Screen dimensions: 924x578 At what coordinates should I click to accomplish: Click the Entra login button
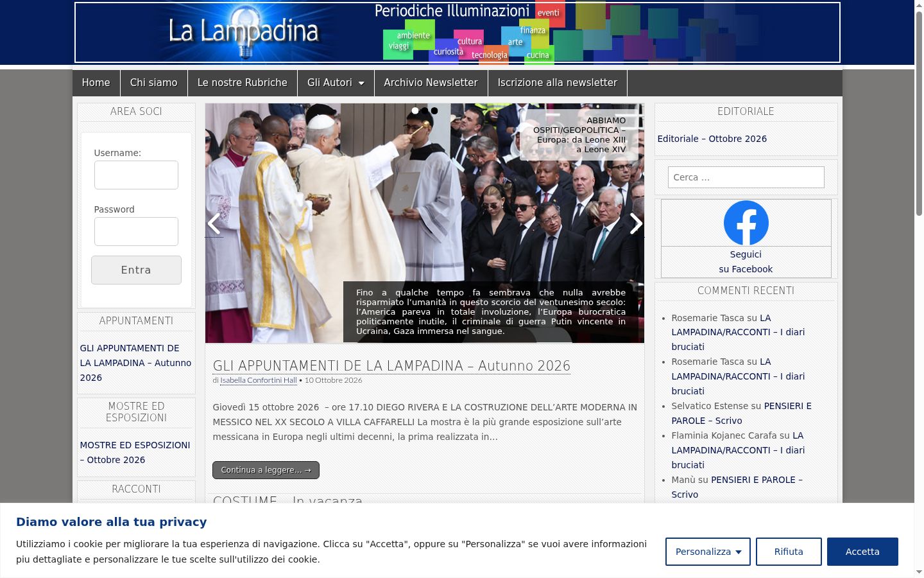(136, 270)
